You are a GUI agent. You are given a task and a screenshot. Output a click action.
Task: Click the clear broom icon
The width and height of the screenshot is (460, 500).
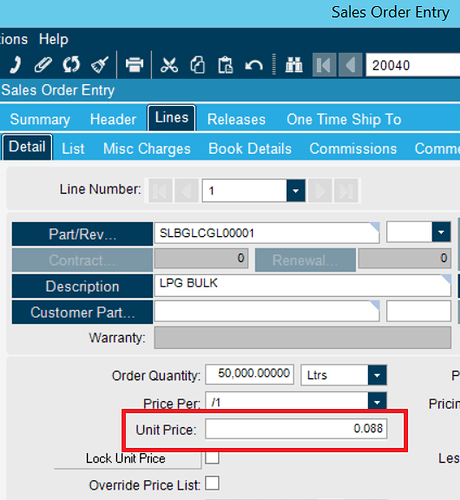[x=100, y=65]
